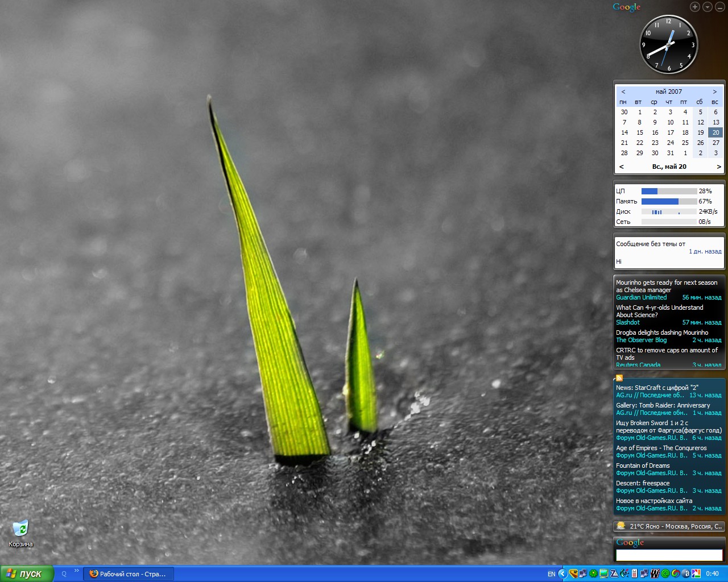The width and height of the screenshot is (728, 582).
Task: Click the green ICQ flower tray icon
Action: (x=593, y=573)
